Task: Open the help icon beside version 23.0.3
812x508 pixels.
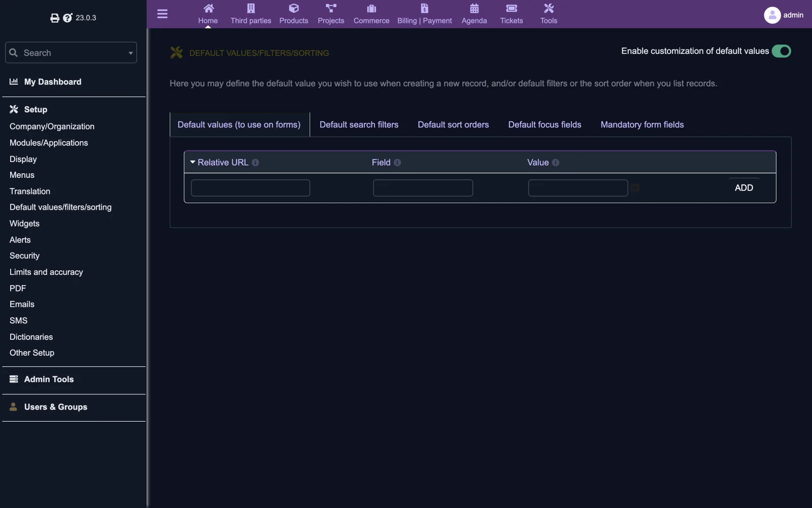Action: tap(67, 18)
